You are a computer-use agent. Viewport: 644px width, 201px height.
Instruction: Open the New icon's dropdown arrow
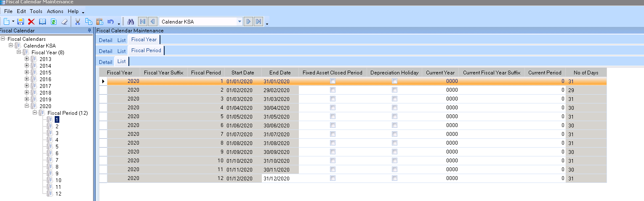(13, 21)
